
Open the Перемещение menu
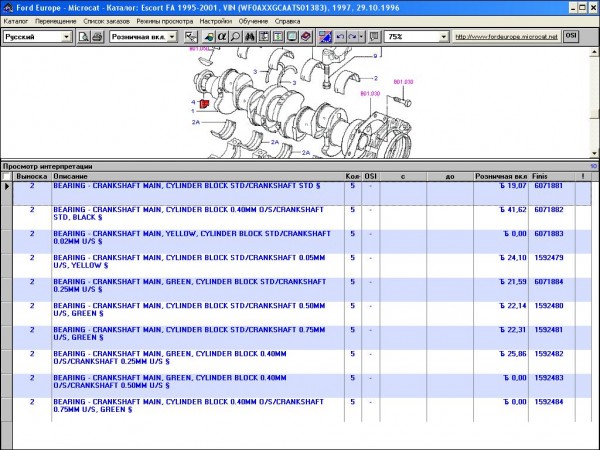[56, 21]
